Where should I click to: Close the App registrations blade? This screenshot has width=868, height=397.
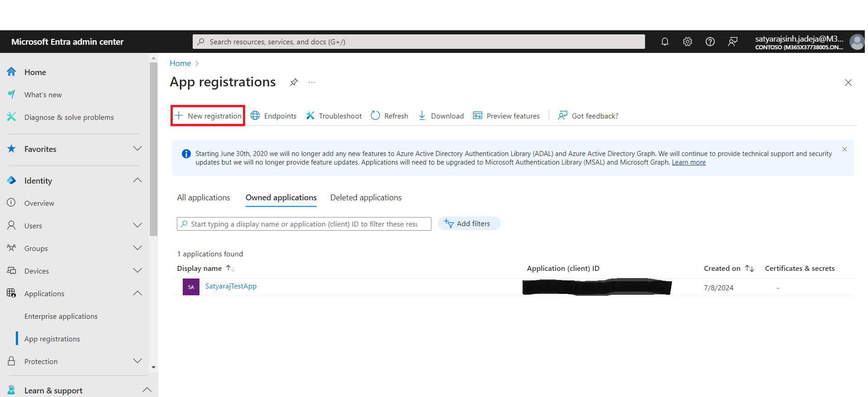point(848,82)
